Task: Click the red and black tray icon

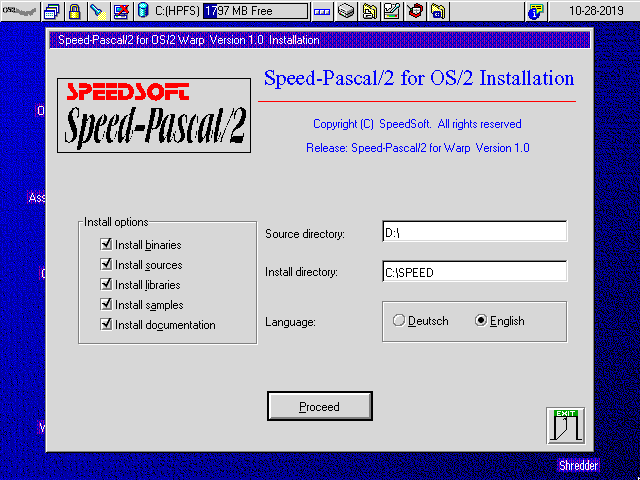Action: coord(415,11)
